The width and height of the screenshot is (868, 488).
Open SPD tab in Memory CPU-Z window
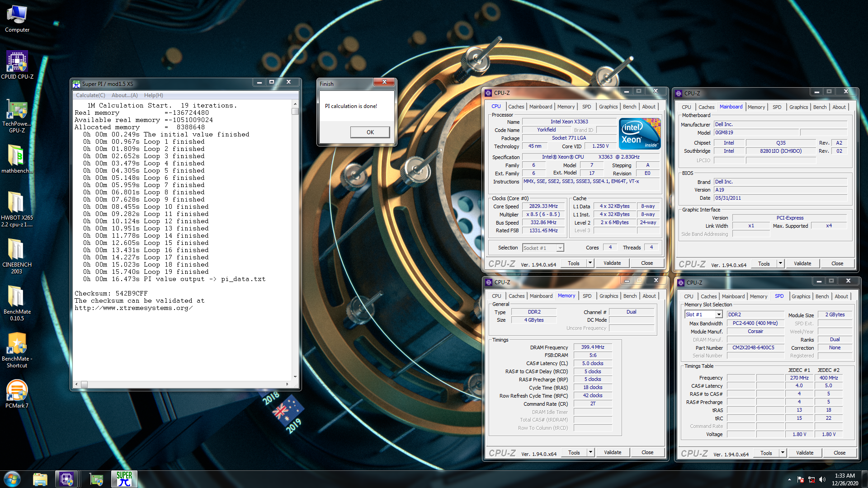click(587, 296)
